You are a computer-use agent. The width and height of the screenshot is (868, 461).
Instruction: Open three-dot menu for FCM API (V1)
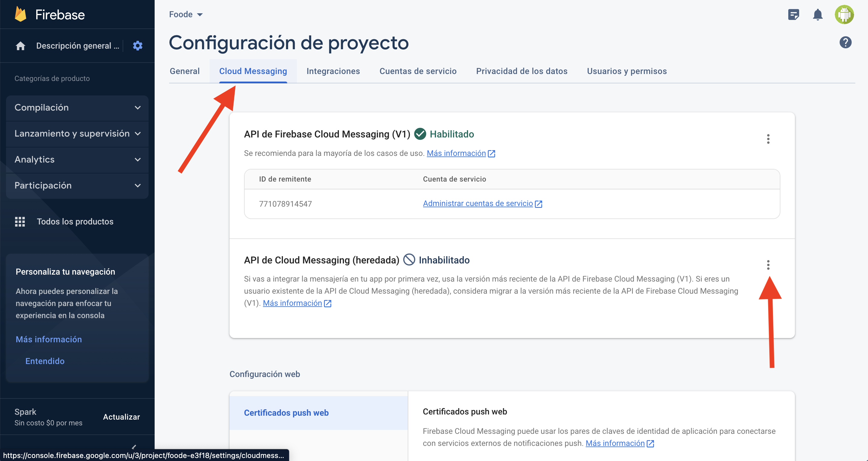(x=768, y=139)
